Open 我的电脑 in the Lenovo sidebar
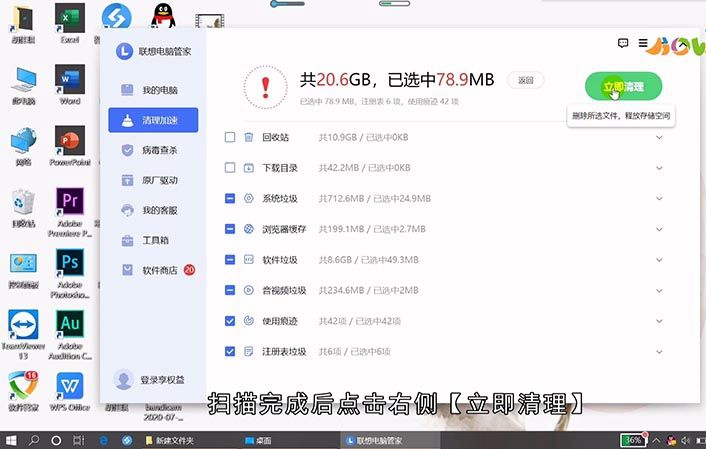The height and width of the screenshot is (449, 706). click(153, 90)
